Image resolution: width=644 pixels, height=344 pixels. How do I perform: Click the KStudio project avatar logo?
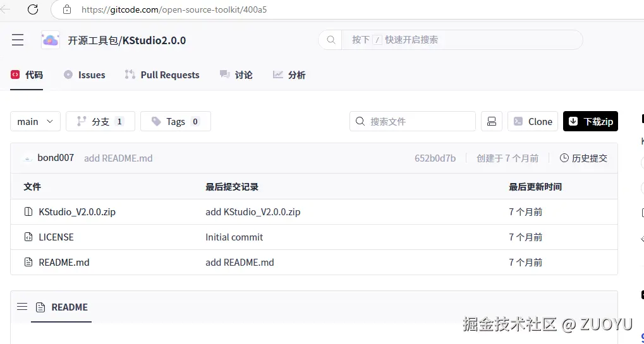point(51,40)
